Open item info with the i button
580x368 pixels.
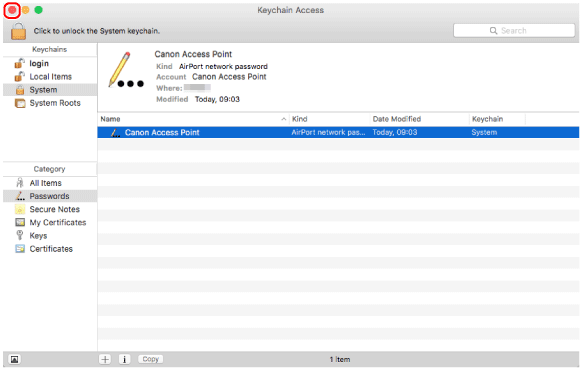point(125,359)
